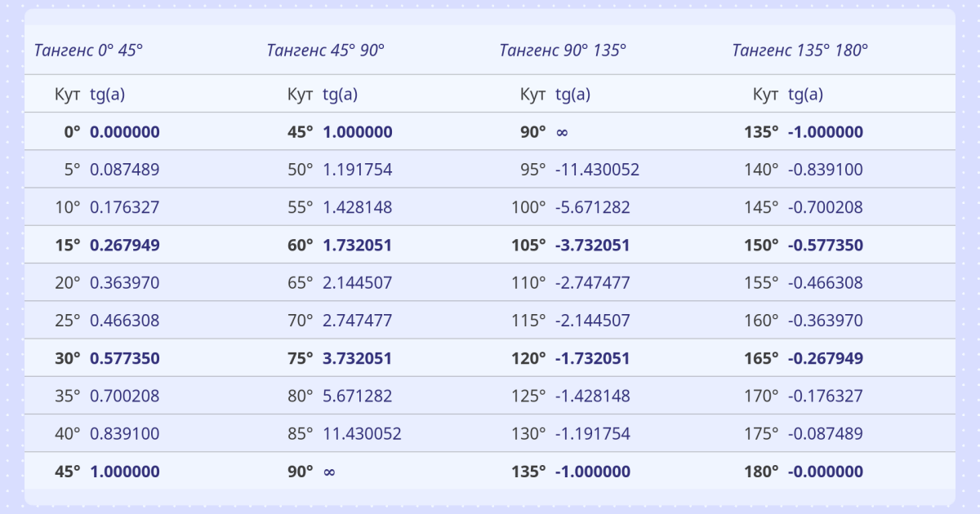The height and width of the screenshot is (514, 980).
Task: Select the 60° row value 1.732051
Action: pos(357,246)
